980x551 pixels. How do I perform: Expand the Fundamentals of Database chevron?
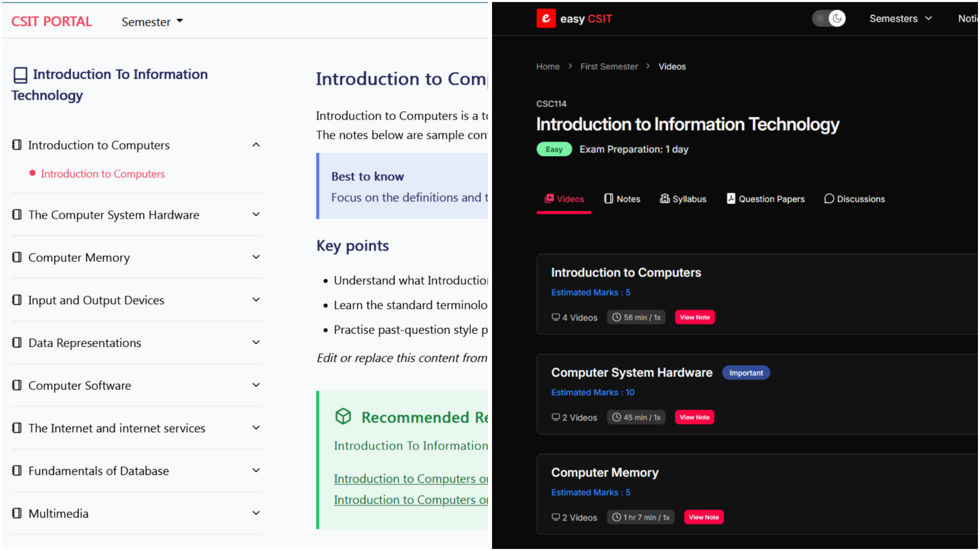tap(256, 470)
